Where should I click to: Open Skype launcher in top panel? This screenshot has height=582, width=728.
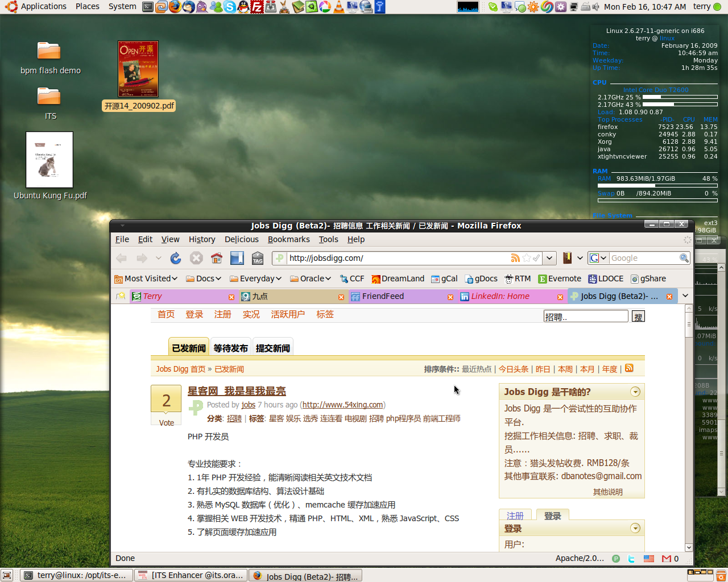click(x=230, y=7)
